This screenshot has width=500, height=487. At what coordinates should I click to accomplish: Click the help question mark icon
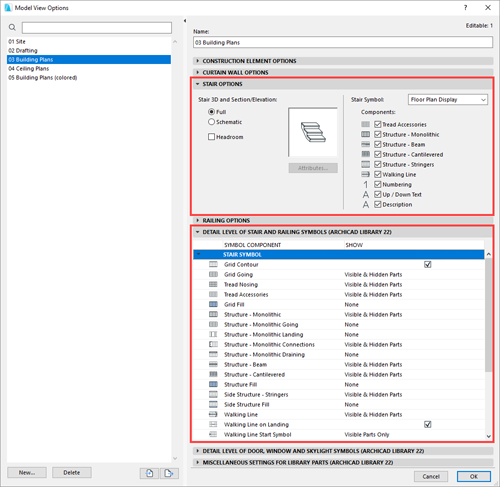[465, 8]
